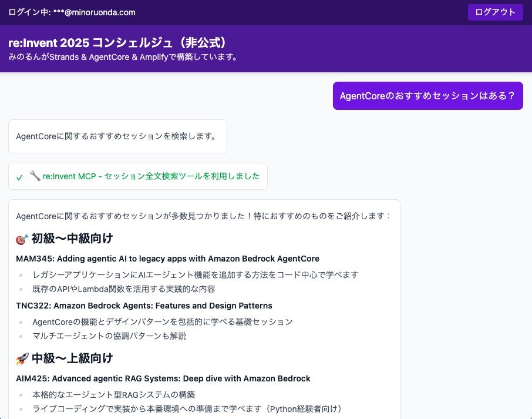Open the AIM425 session heading

click(163, 378)
